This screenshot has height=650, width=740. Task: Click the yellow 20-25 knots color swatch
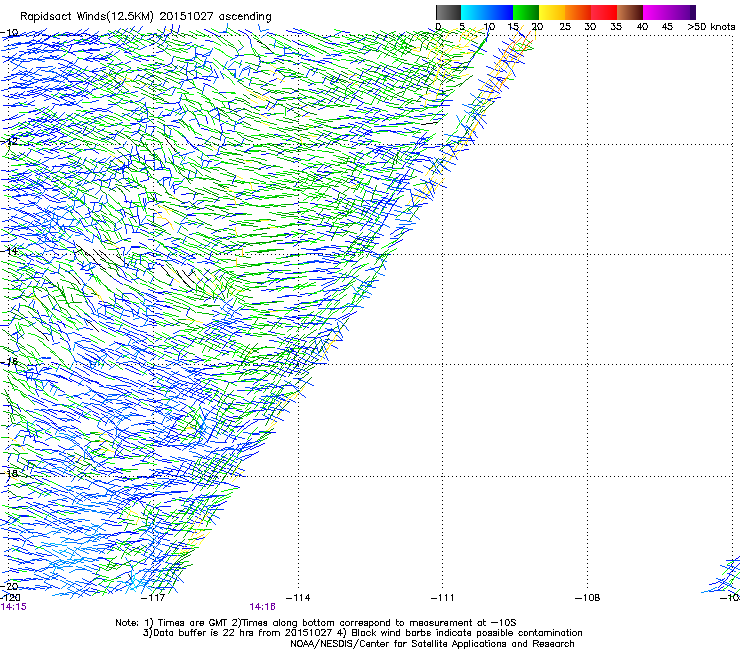[x=552, y=12]
